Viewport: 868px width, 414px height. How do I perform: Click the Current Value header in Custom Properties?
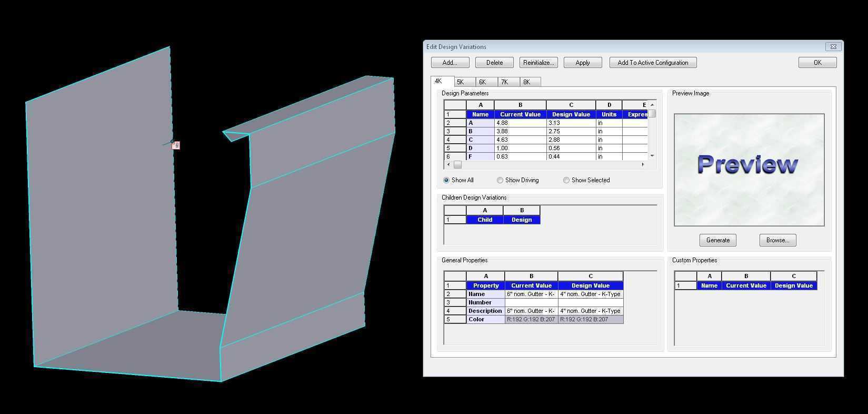tap(746, 285)
